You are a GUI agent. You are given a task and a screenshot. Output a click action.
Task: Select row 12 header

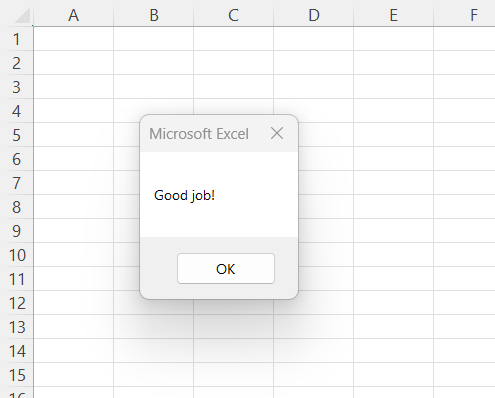[x=17, y=303]
